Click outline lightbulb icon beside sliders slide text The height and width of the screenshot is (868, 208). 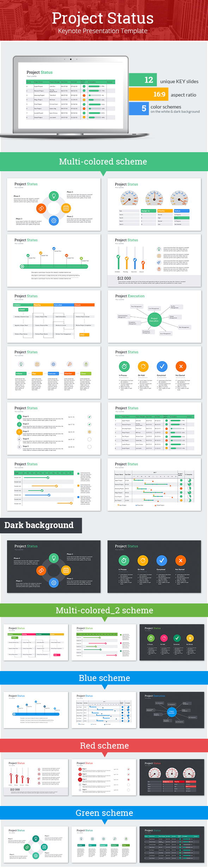click(x=159, y=249)
